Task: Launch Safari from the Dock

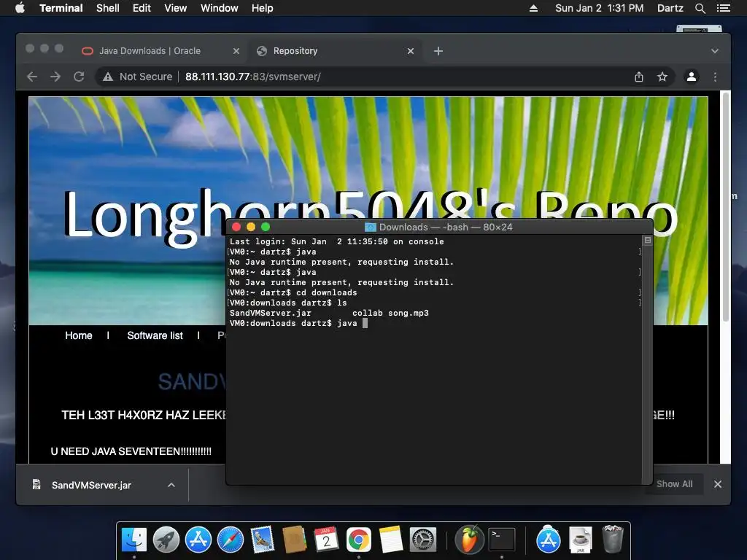Action: coord(230,540)
